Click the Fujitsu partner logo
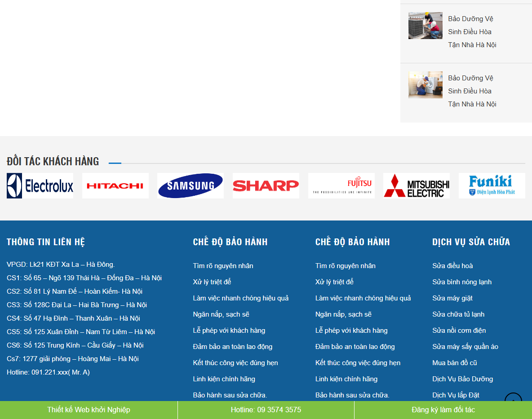This screenshot has width=532, height=419. coord(341,186)
